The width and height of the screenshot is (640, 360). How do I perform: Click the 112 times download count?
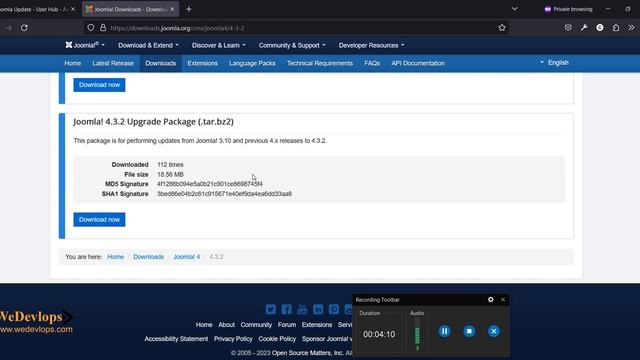point(170,164)
